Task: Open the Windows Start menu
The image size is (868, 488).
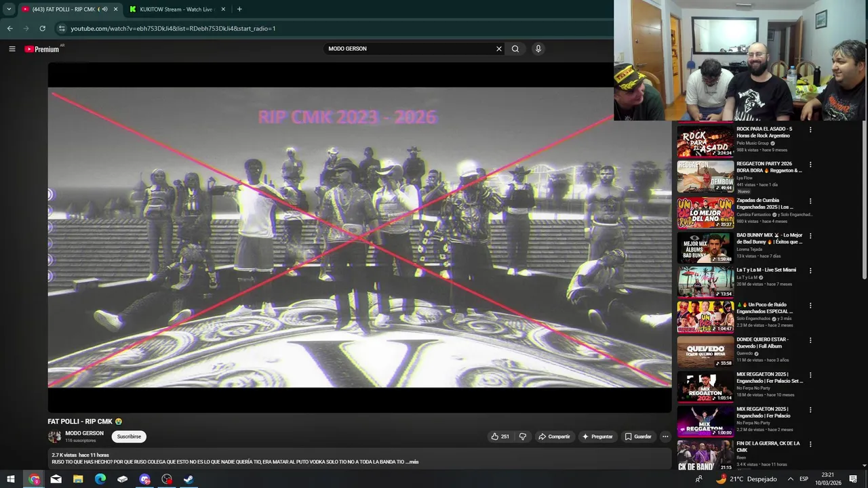Action: click(11, 479)
